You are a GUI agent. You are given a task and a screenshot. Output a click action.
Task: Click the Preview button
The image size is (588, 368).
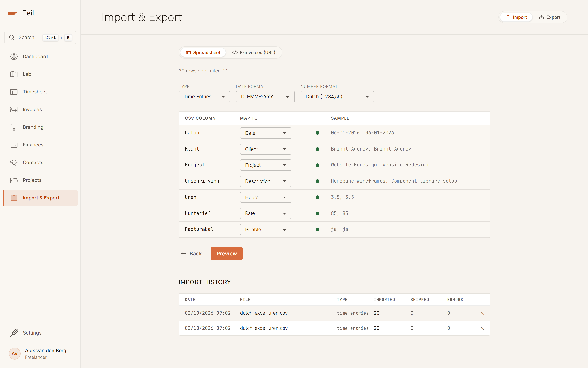click(226, 254)
